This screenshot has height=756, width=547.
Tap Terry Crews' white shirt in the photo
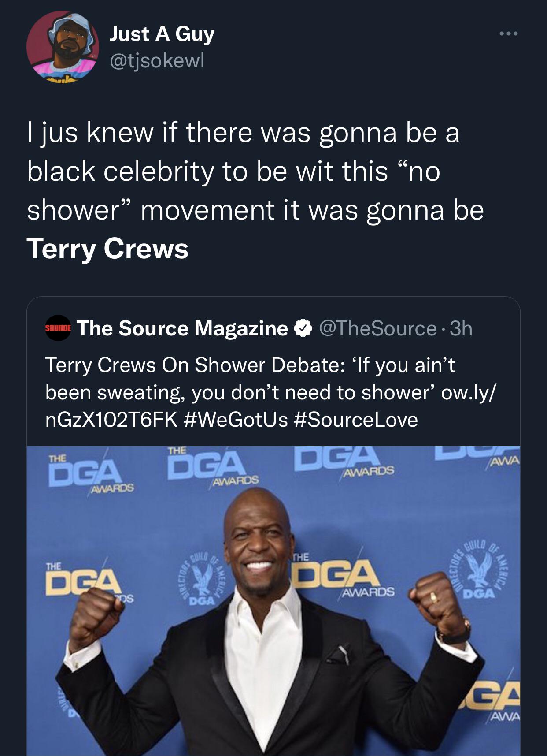265,661
